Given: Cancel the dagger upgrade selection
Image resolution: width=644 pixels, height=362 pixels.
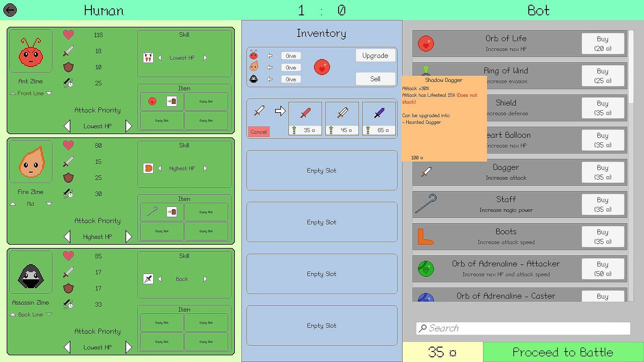Looking at the screenshot, I should click(x=259, y=132).
